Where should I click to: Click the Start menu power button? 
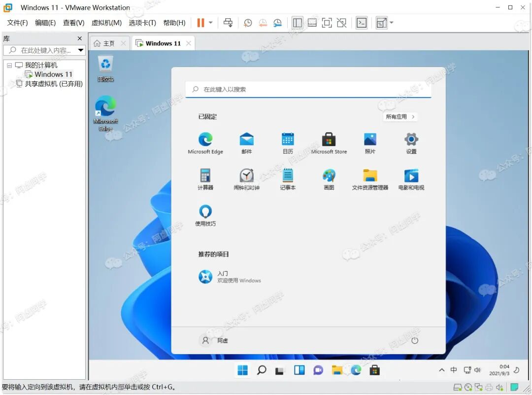pos(415,340)
